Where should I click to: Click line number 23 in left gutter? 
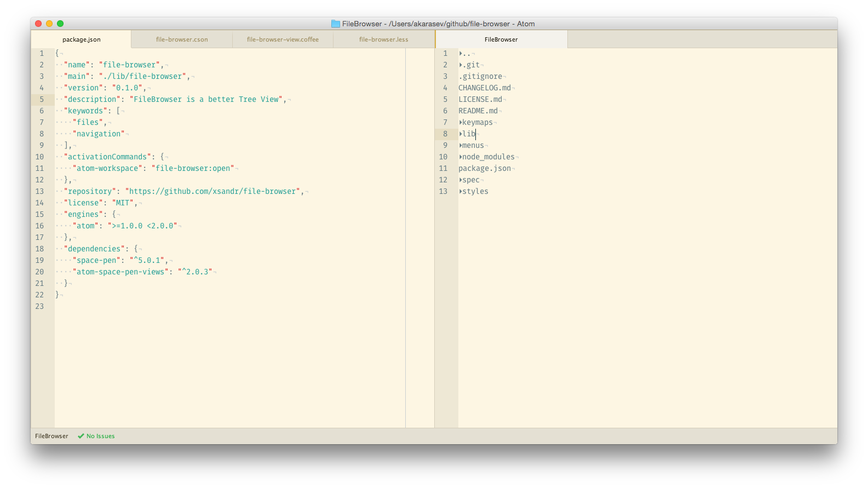[x=39, y=306]
